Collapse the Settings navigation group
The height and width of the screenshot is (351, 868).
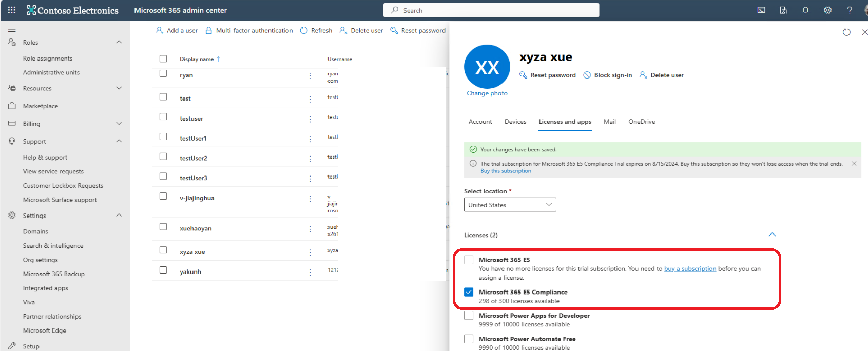click(x=119, y=216)
